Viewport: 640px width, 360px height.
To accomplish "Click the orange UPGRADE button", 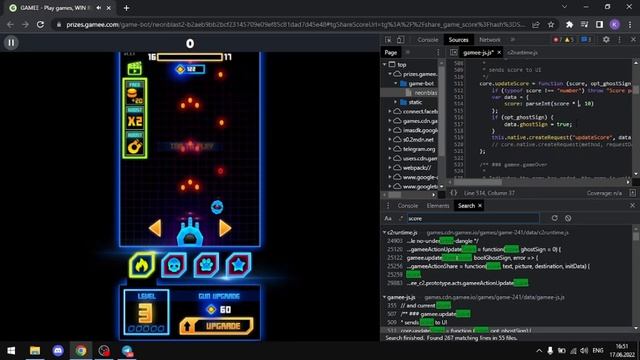I will pos(216,326).
